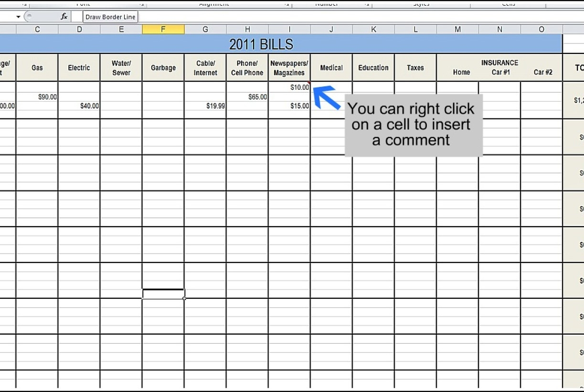This screenshot has height=392, width=584.
Task: Select column M header
Action: pyautogui.click(x=457, y=30)
